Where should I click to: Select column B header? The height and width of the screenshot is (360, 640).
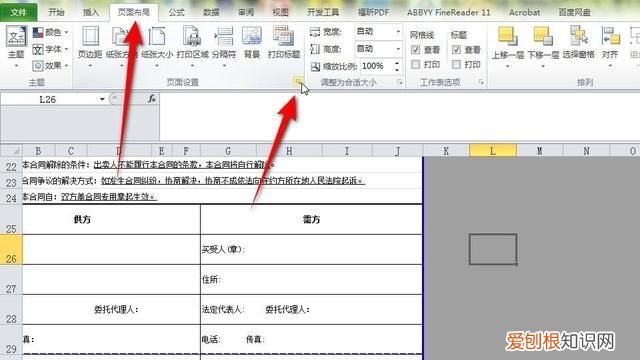[x=38, y=151]
